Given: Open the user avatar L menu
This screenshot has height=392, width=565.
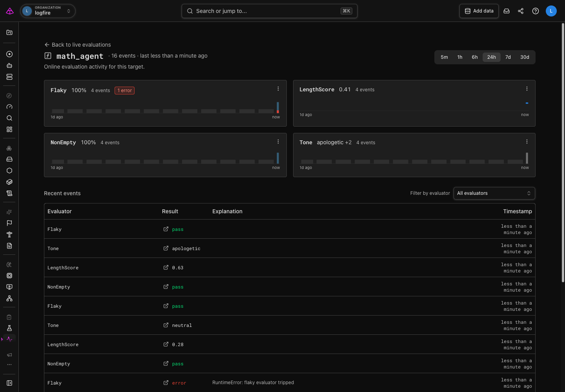Looking at the screenshot, I should click(x=551, y=11).
